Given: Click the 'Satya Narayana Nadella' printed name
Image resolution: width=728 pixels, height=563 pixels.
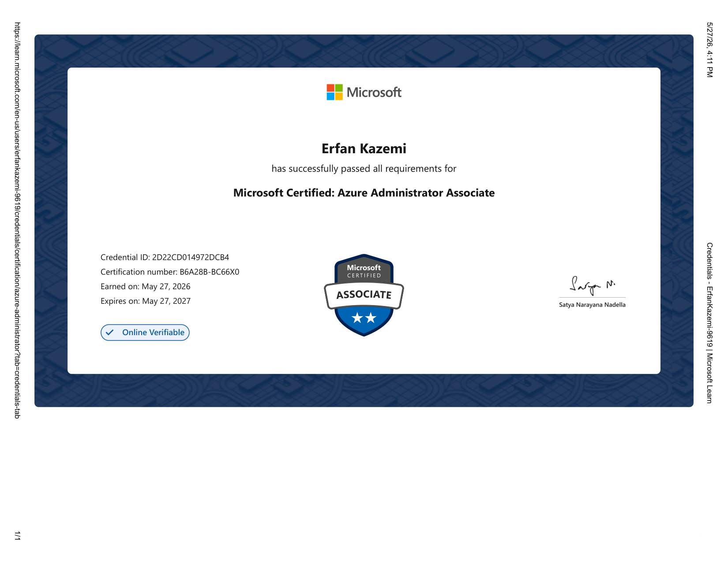Looking at the screenshot, I should 592,305.
